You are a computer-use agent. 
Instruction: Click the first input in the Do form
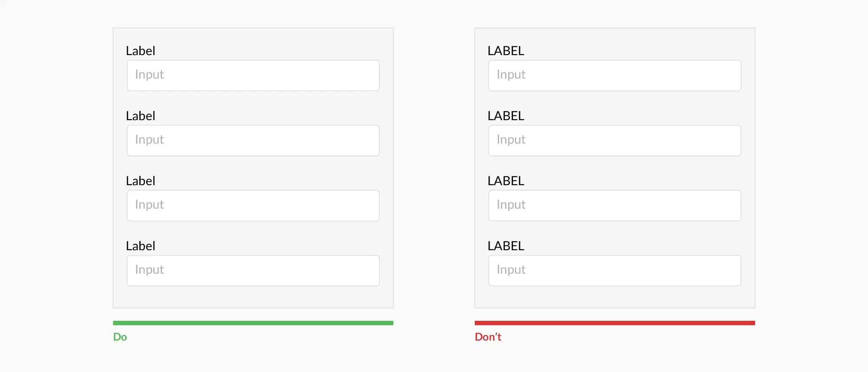253,75
